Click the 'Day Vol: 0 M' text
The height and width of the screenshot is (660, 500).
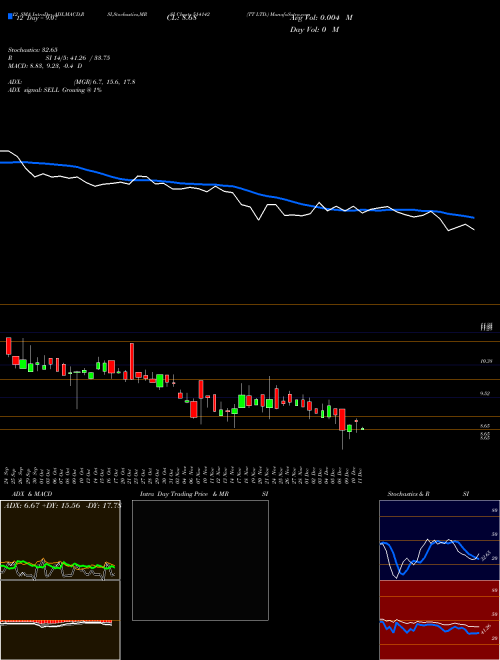click(x=314, y=29)
